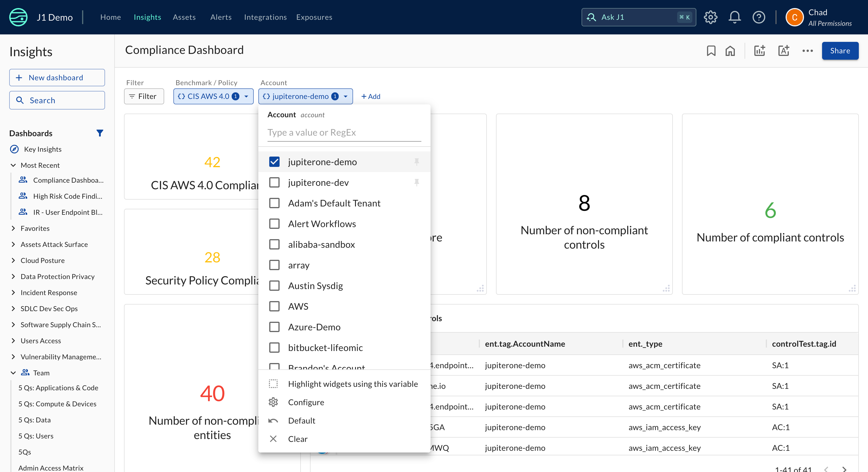Open the notifications bell icon
Screen dimensions: 868x472
(x=734, y=17)
